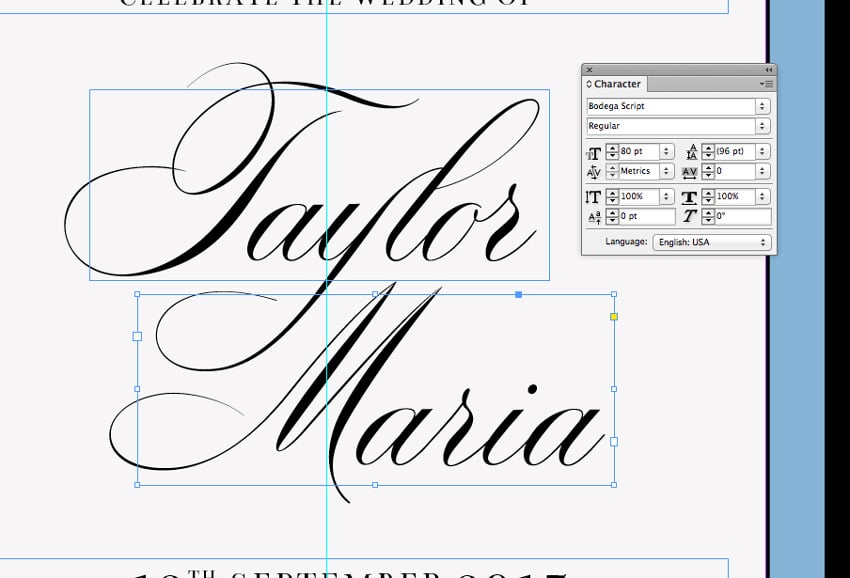Open the English: USA language dropdown

click(763, 242)
